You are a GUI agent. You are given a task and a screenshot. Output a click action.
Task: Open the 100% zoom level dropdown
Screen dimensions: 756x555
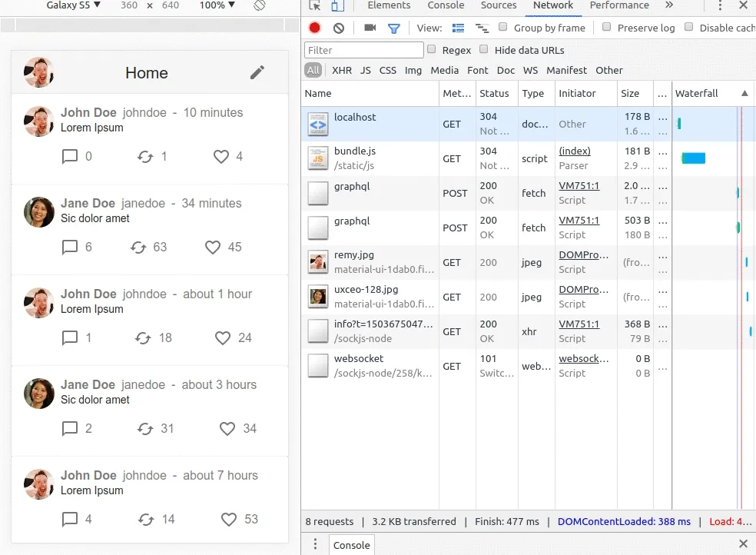(217, 5)
